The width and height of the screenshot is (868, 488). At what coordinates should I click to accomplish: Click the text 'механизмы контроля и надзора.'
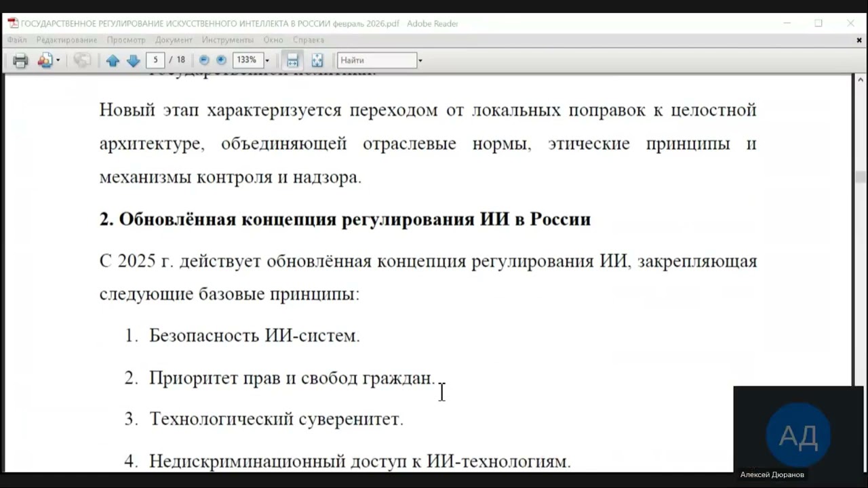click(x=231, y=178)
